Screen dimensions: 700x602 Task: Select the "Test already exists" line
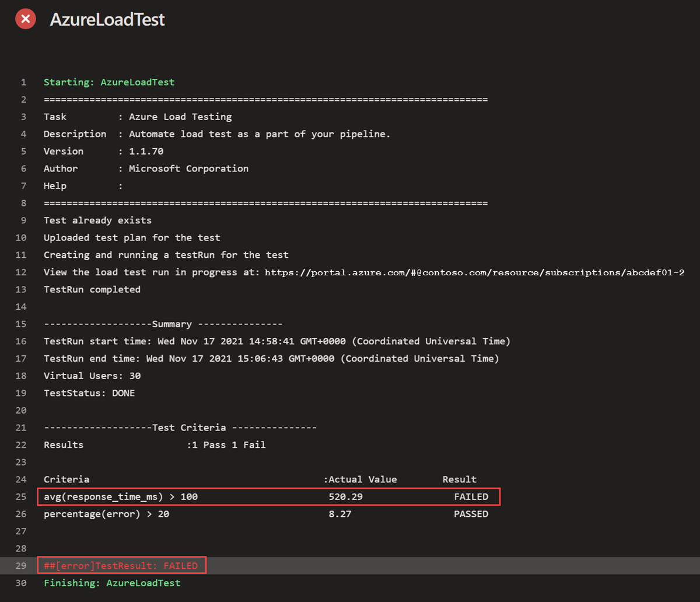pyautogui.click(x=97, y=220)
